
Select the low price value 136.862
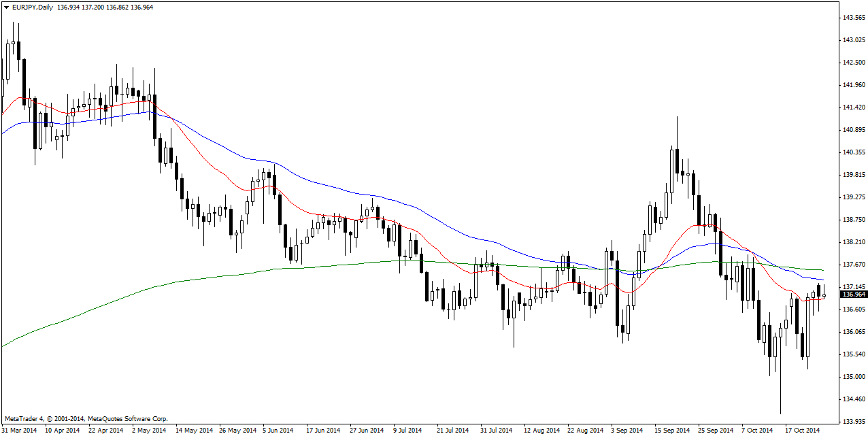tap(119, 7)
